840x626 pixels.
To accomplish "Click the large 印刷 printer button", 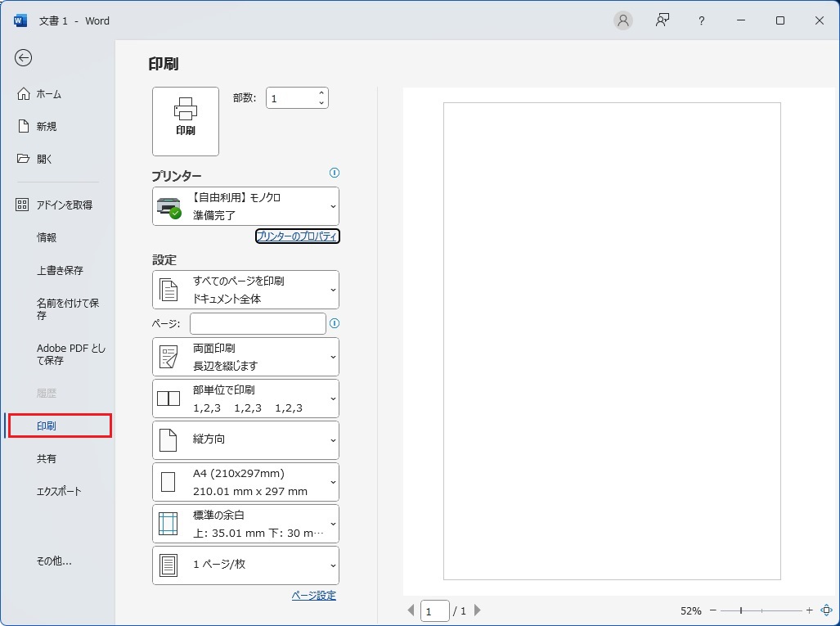I will click(186, 121).
